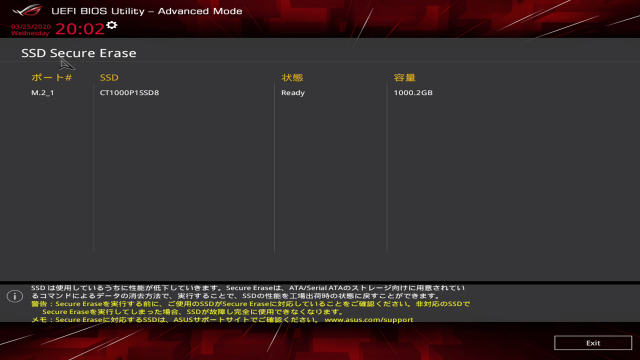Click the 容量 column header
The image size is (640, 360).
click(x=404, y=78)
